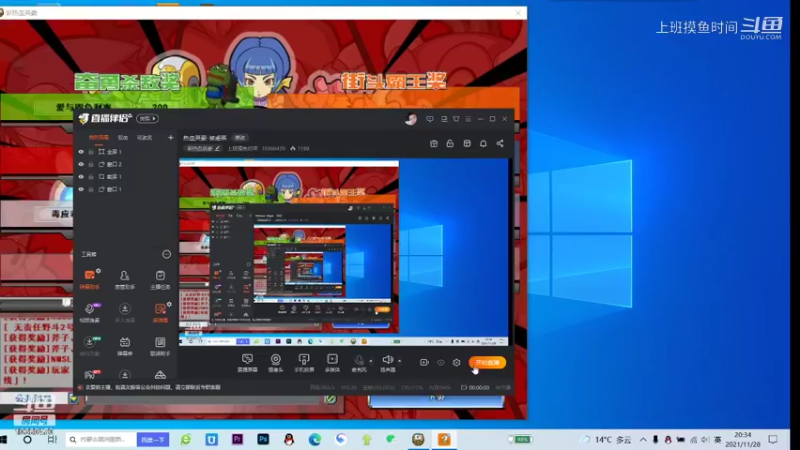The width and height of the screenshot is (800, 450).
Task: Focus the taskbar search input field
Action: [x=101, y=439]
